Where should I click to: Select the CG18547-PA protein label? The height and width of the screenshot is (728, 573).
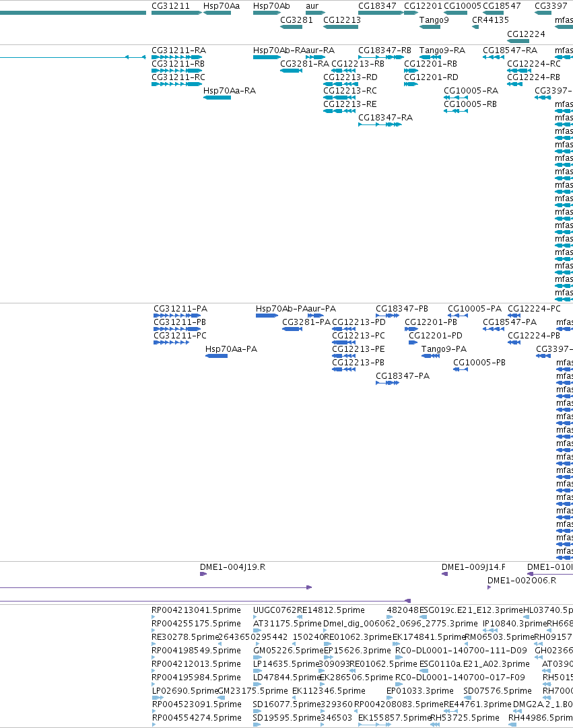click(x=510, y=322)
